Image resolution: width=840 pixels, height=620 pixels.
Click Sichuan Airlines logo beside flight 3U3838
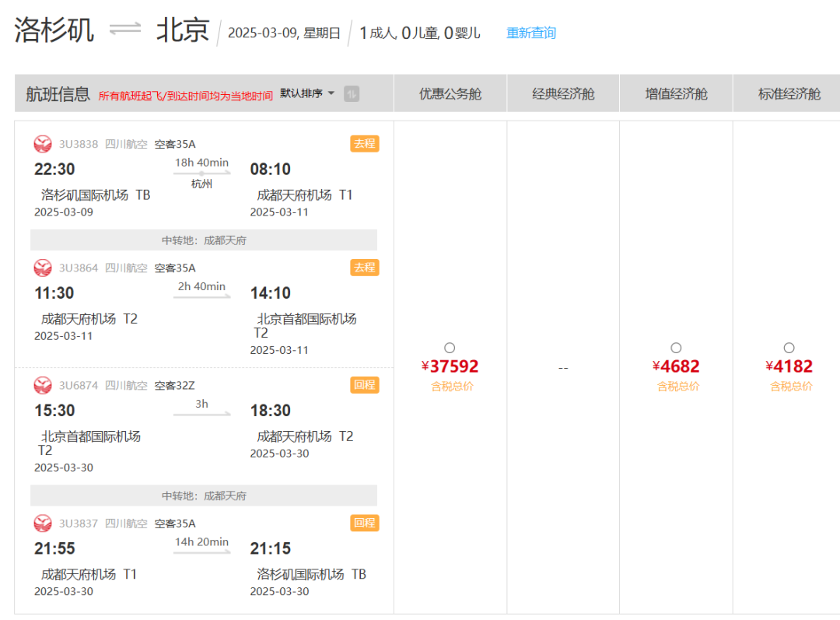43,144
